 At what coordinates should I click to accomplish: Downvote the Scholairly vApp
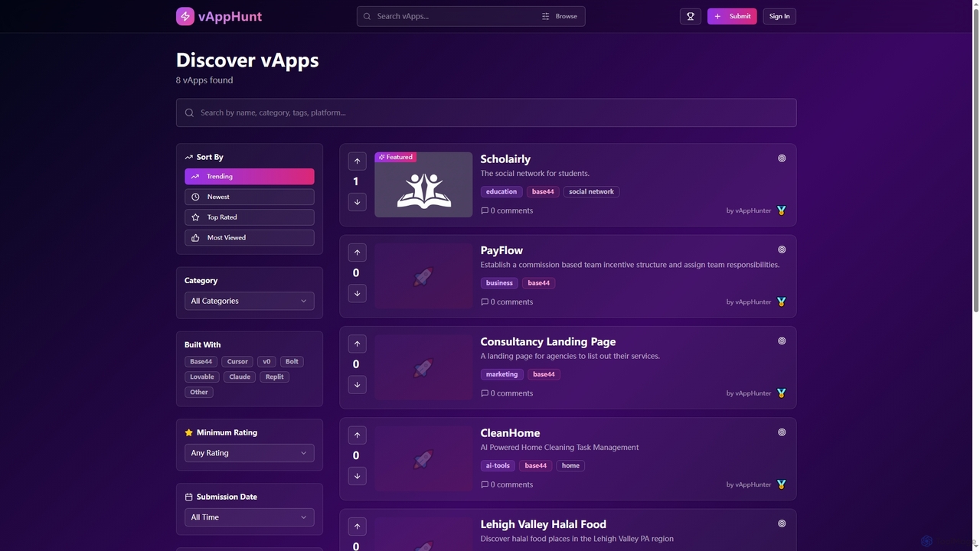pos(357,202)
